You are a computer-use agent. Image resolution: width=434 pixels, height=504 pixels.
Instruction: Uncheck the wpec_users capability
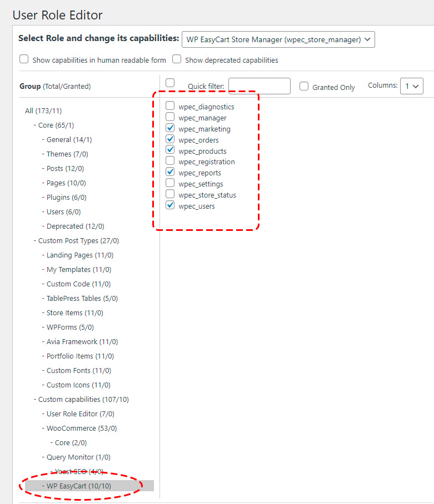click(x=170, y=205)
